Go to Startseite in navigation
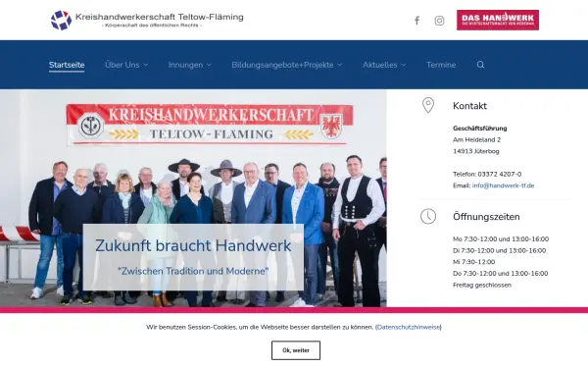Image resolution: width=588 pixels, height=368 pixels. [x=67, y=65]
